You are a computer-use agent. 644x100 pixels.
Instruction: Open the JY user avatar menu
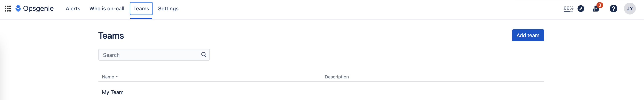click(630, 9)
